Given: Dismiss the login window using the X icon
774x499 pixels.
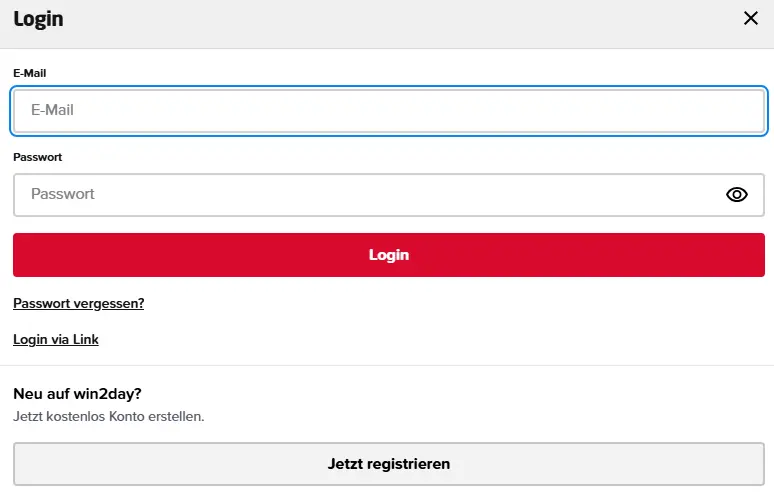Looking at the screenshot, I should coord(751,18).
